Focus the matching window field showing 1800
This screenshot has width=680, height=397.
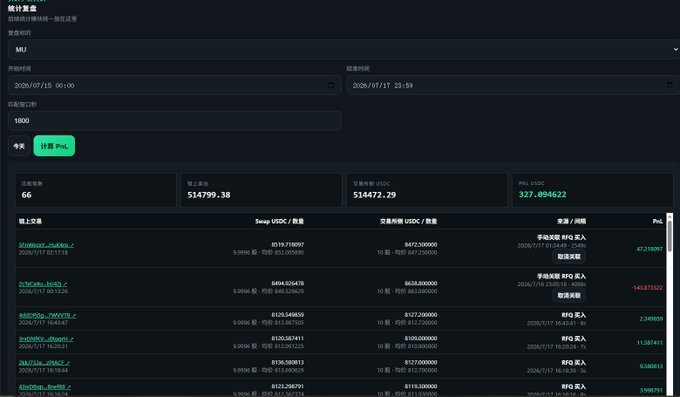point(174,121)
